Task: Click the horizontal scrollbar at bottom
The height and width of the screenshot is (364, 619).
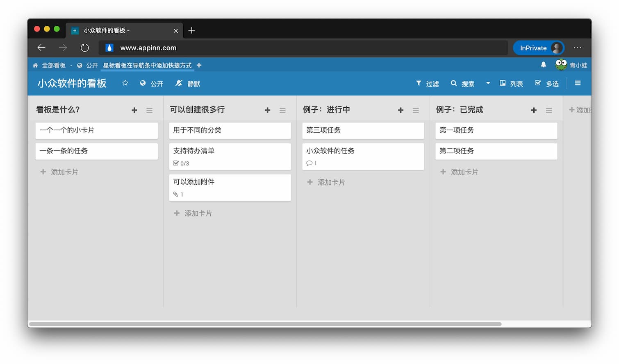Action: (265, 324)
